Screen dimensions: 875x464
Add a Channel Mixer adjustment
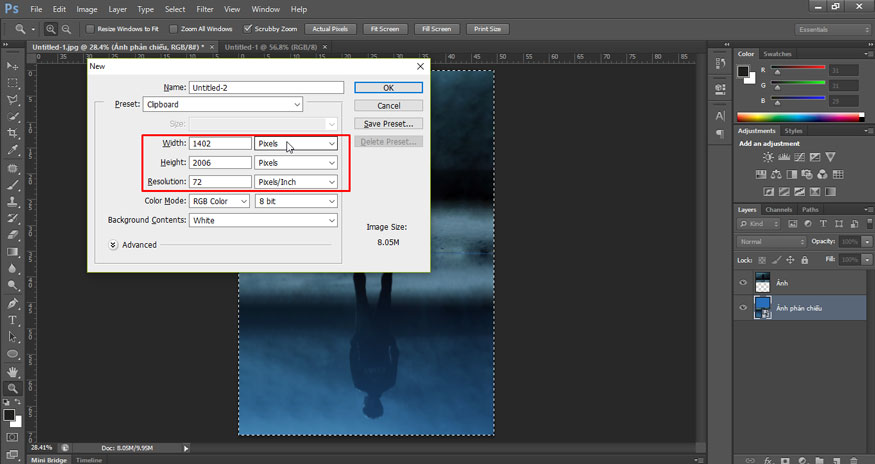point(822,175)
